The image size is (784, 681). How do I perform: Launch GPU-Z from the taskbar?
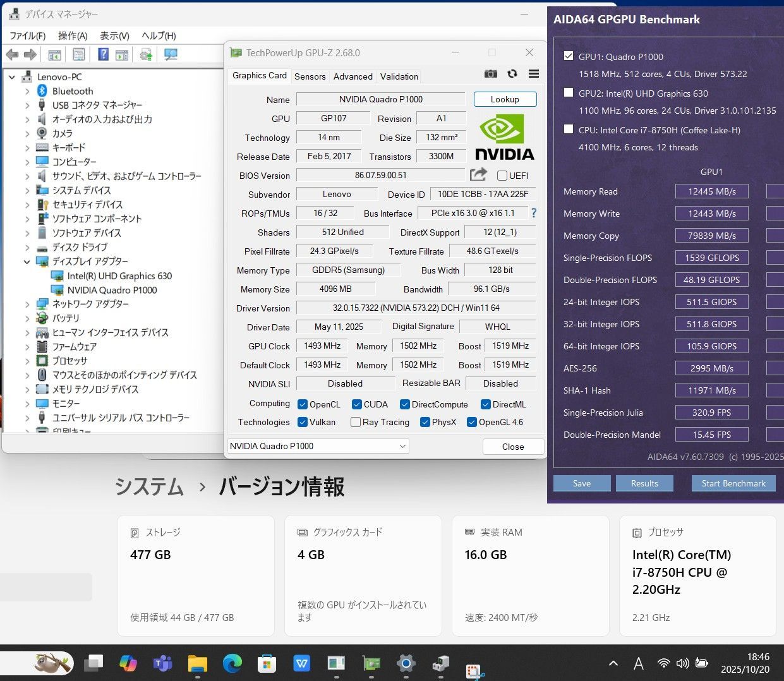pyautogui.click(x=371, y=664)
